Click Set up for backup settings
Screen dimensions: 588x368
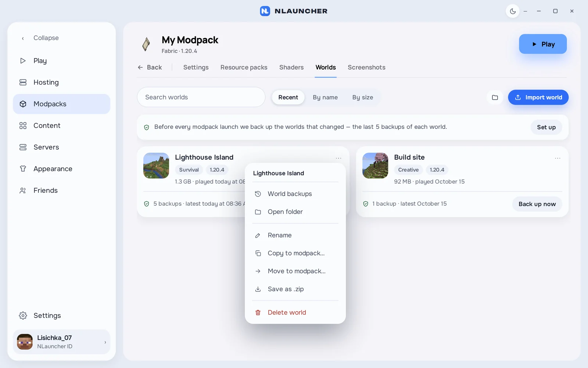(x=546, y=127)
